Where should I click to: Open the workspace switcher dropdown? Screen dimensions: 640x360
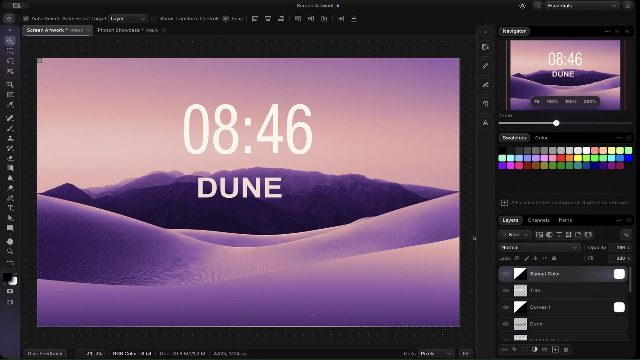click(582, 6)
